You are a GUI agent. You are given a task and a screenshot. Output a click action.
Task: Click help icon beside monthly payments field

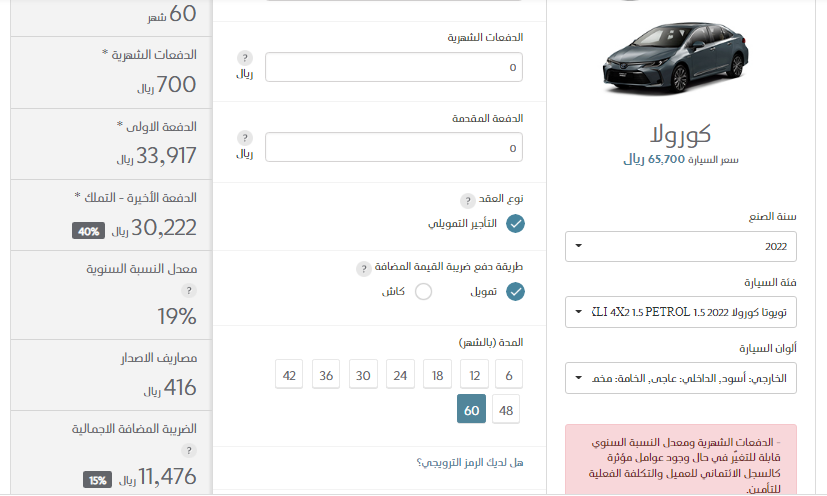(x=244, y=58)
